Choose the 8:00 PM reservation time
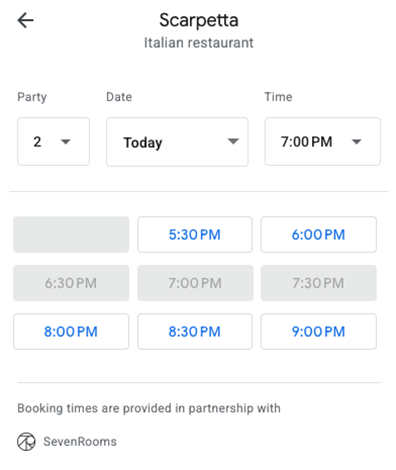Image resolution: width=396 pixels, height=470 pixels. [71, 331]
